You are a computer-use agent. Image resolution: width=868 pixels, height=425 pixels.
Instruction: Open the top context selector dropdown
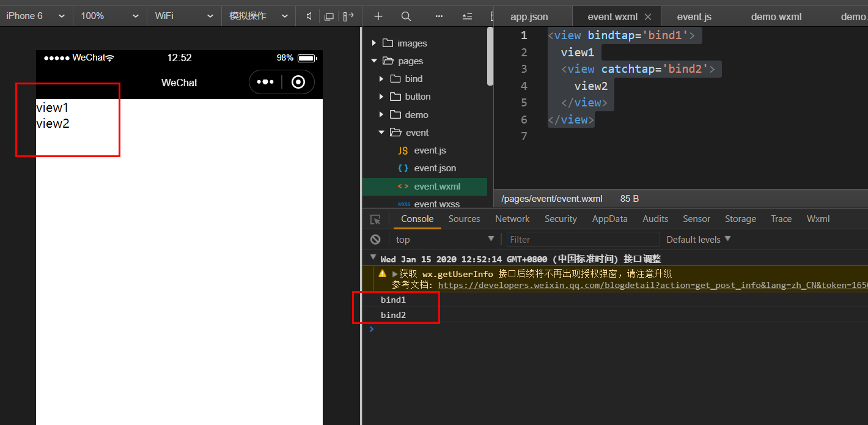[446, 240]
